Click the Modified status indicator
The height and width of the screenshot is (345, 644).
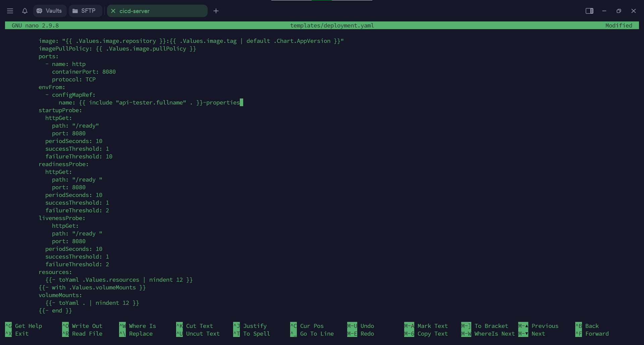(x=619, y=25)
